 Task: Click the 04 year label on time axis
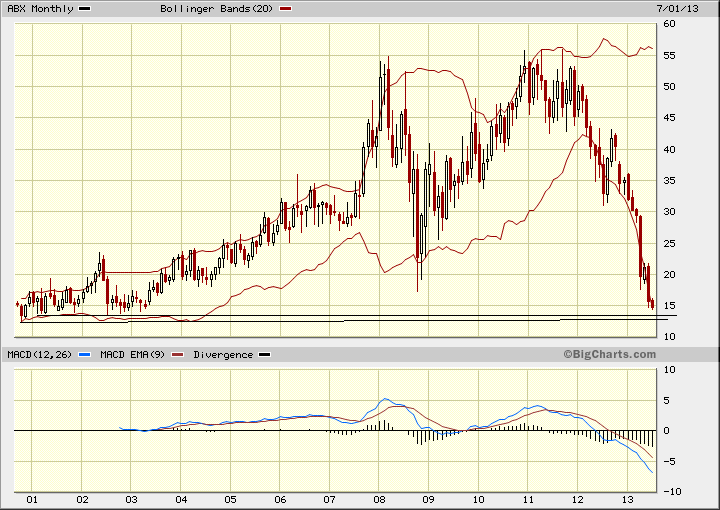point(181,500)
